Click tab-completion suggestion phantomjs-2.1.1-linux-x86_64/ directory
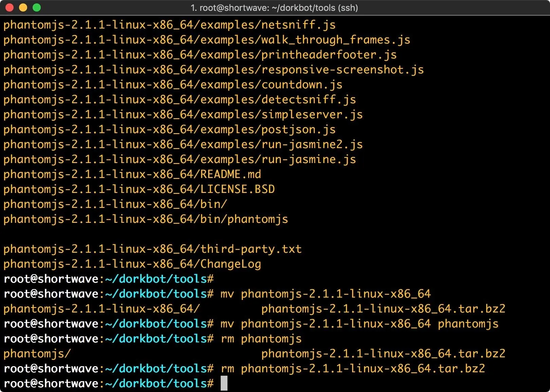550x392 pixels. (102, 309)
